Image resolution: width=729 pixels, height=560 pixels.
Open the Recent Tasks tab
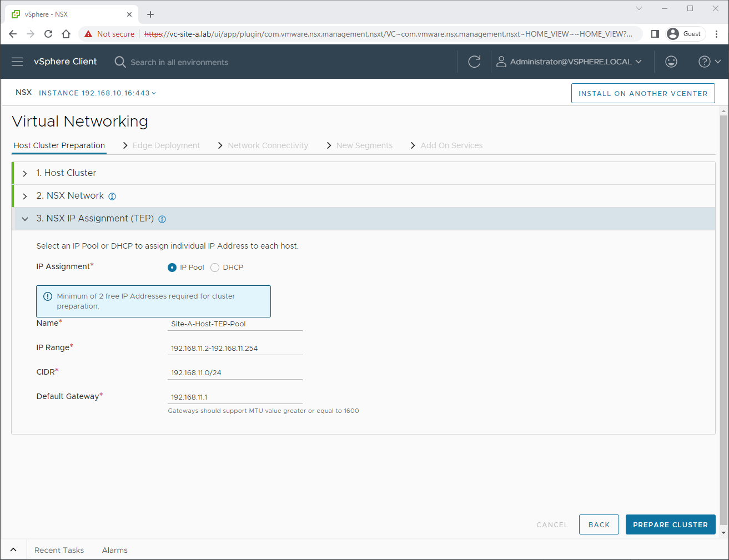coord(59,550)
